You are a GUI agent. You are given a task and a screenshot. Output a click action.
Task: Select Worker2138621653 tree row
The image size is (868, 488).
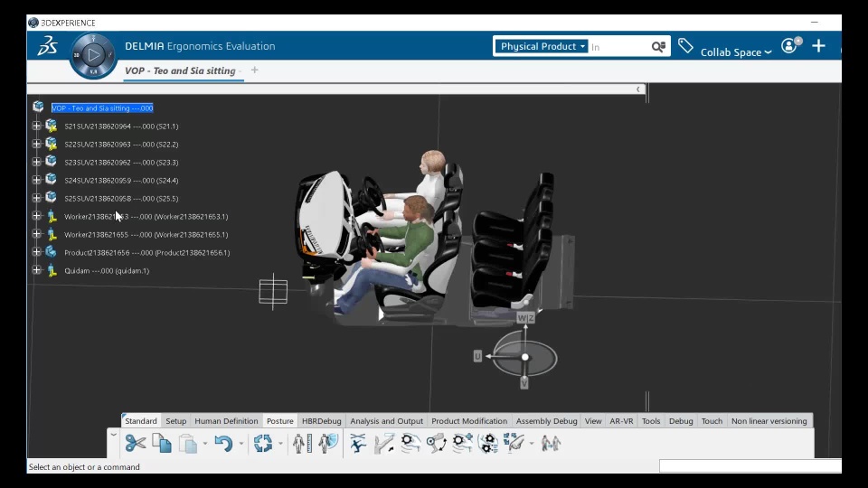point(146,216)
